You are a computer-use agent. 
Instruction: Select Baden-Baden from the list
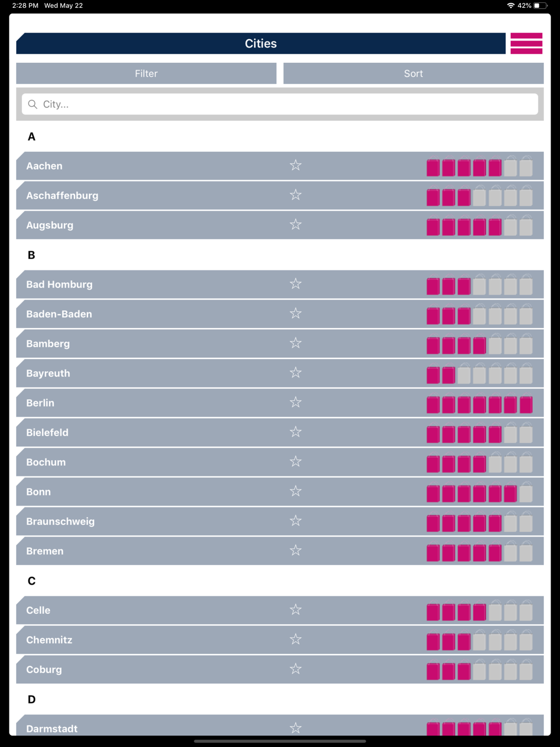coord(59,314)
